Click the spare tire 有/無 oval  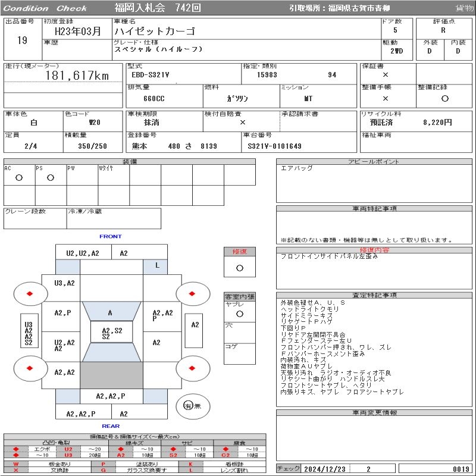[x=193, y=406]
